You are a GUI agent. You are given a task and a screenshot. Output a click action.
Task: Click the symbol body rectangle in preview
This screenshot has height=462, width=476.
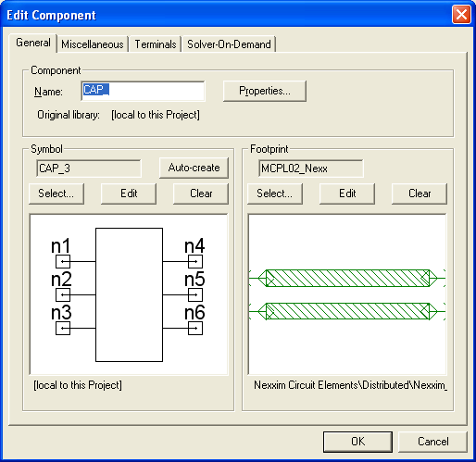129,294
